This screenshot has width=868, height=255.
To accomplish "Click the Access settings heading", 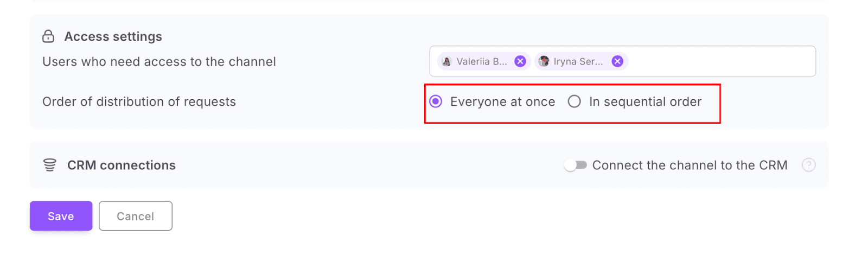I will (113, 36).
